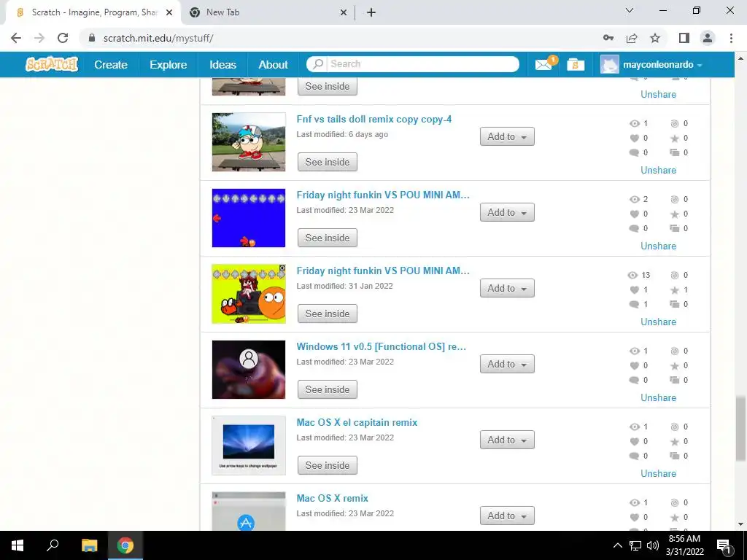The width and height of the screenshot is (747, 560).
Task: See inside the 31 Jan 2022 POU project
Action: [328, 314]
